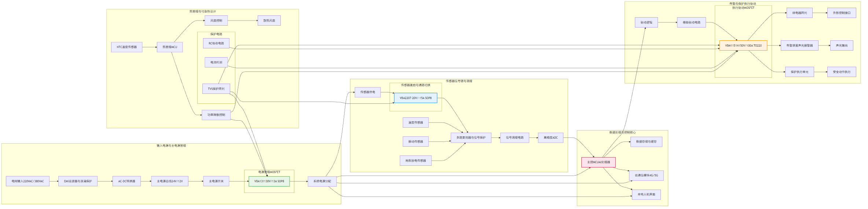Screen dimensions: 868x209
Task: Click the 多路复用器与信号保护 node
Action: pos(471,137)
